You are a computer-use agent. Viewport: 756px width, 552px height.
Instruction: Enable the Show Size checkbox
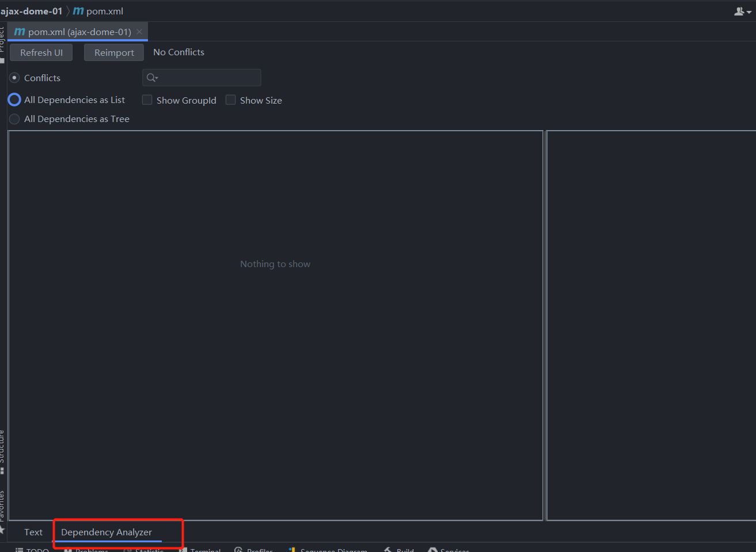[x=231, y=100]
